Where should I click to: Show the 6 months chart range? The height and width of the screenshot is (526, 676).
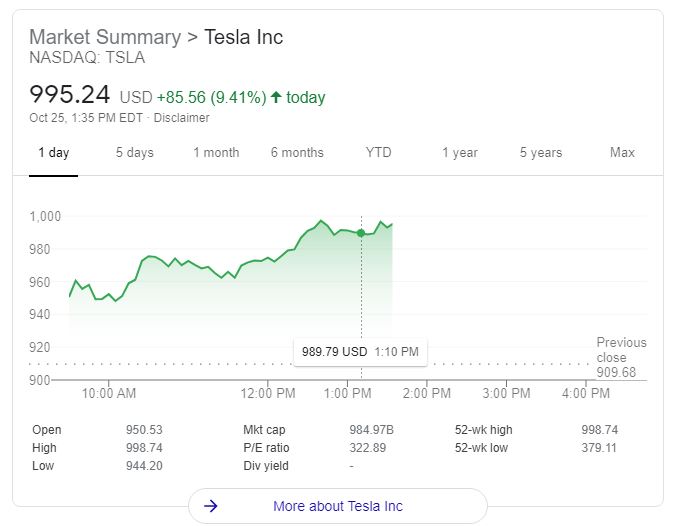coord(297,153)
